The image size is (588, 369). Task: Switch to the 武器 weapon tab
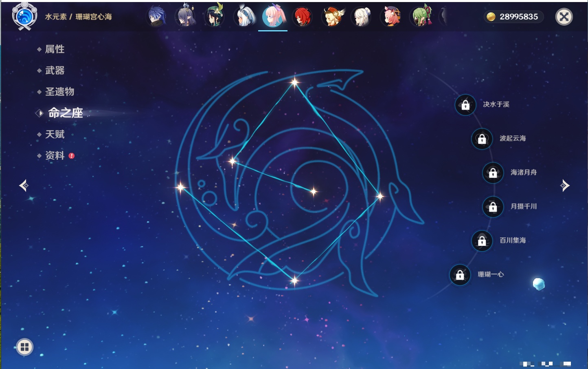coord(55,71)
